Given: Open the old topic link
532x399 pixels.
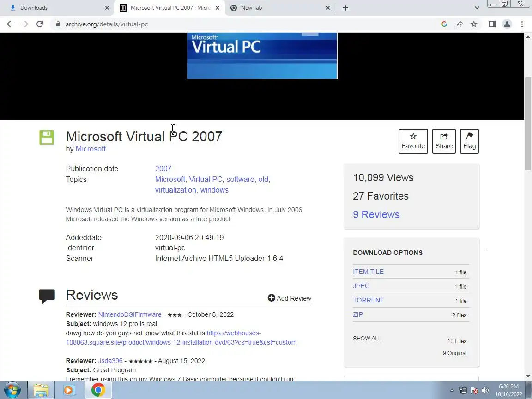Looking at the screenshot, I should [x=263, y=180].
